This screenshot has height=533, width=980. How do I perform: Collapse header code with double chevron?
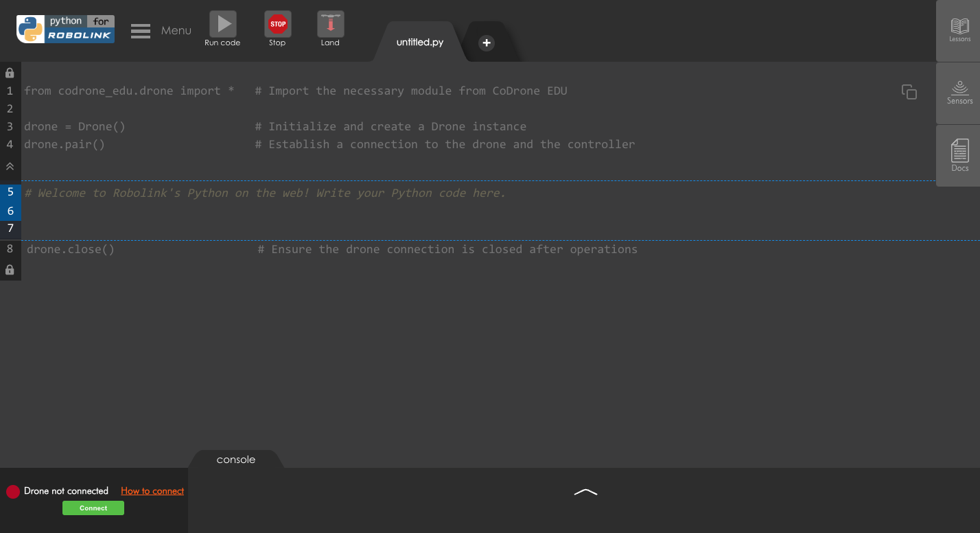click(10, 166)
